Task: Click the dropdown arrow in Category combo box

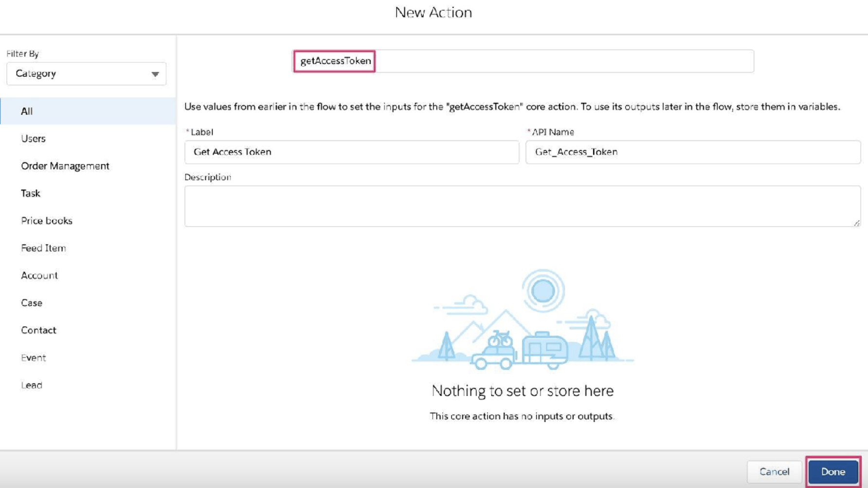Action: point(155,74)
